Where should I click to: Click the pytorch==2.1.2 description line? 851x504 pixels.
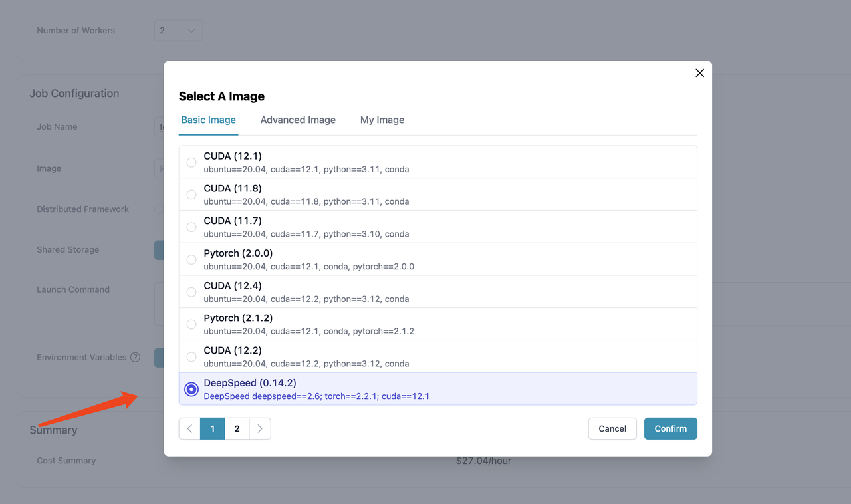point(309,331)
